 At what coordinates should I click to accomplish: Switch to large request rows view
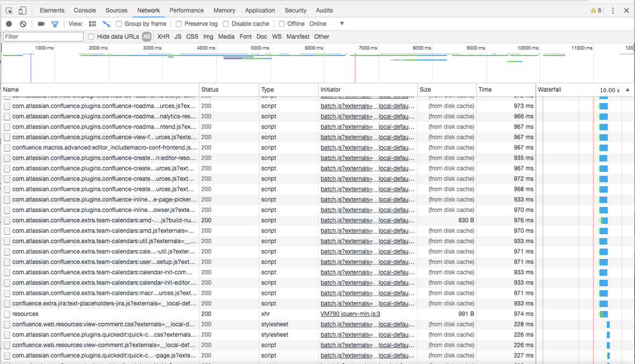point(93,24)
